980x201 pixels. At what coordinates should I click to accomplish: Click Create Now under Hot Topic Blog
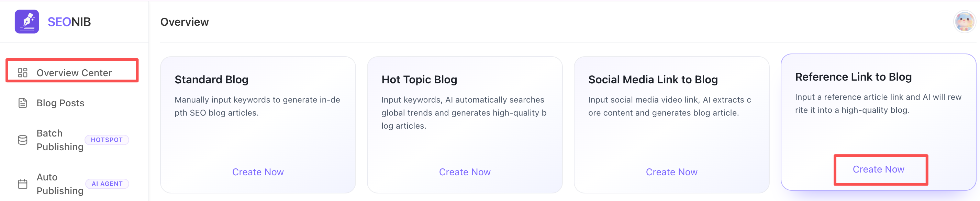coord(465,172)
